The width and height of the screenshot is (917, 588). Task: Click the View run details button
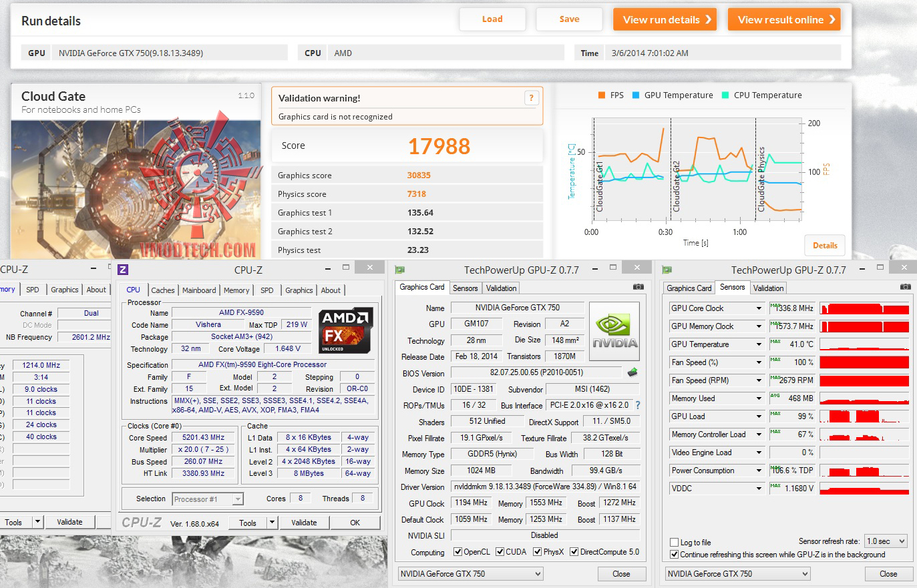pos(665,19)
